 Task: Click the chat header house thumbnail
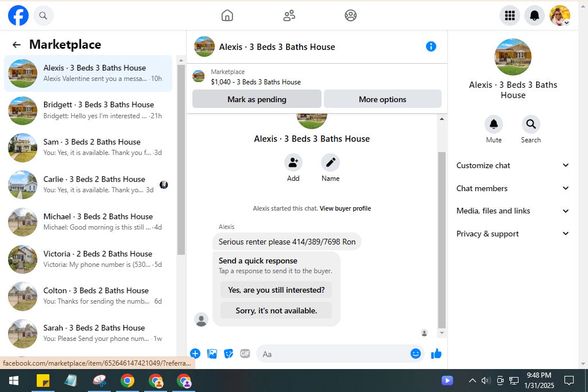[204, 46]
